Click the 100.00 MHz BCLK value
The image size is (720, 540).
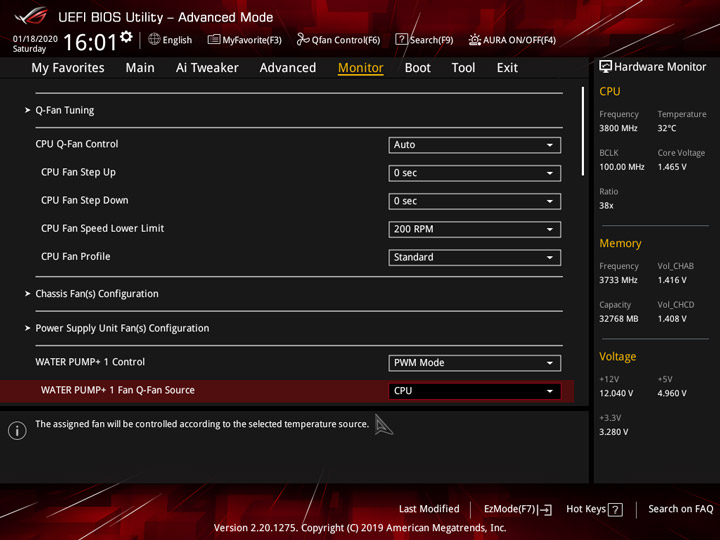pyautogui.click(x=622, y=167)
